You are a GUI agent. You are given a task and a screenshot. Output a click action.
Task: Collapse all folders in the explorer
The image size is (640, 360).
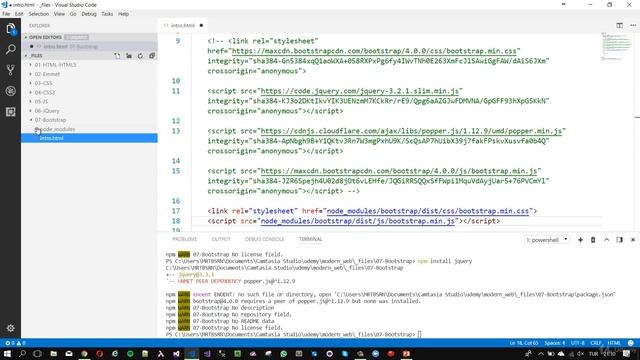pos(152,56)
